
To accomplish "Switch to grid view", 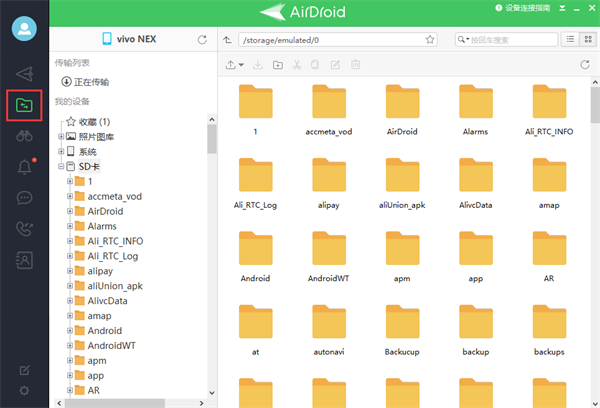I will point(588,39).
